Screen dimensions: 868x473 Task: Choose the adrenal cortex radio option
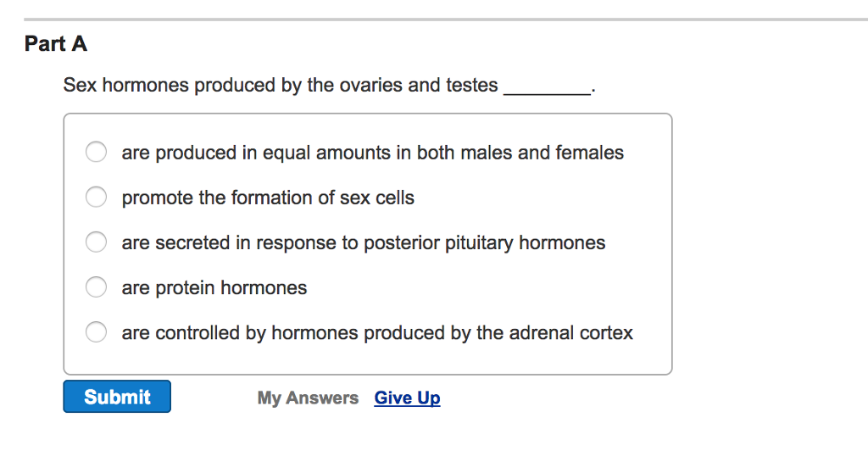96,332
